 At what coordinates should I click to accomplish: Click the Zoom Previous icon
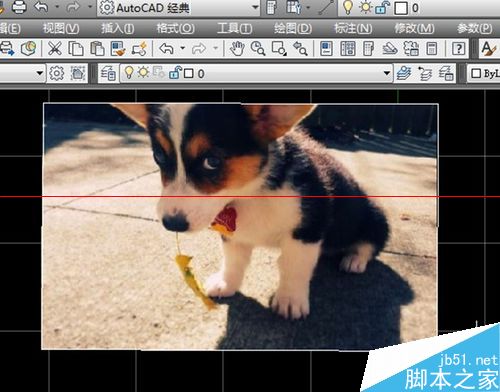[x=300, y=49]
